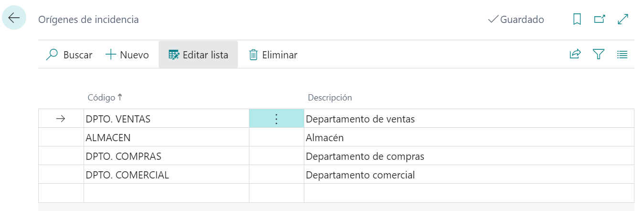
Task: Expand the page with diagonal arrows icon
Action: (x=623, y=20)
